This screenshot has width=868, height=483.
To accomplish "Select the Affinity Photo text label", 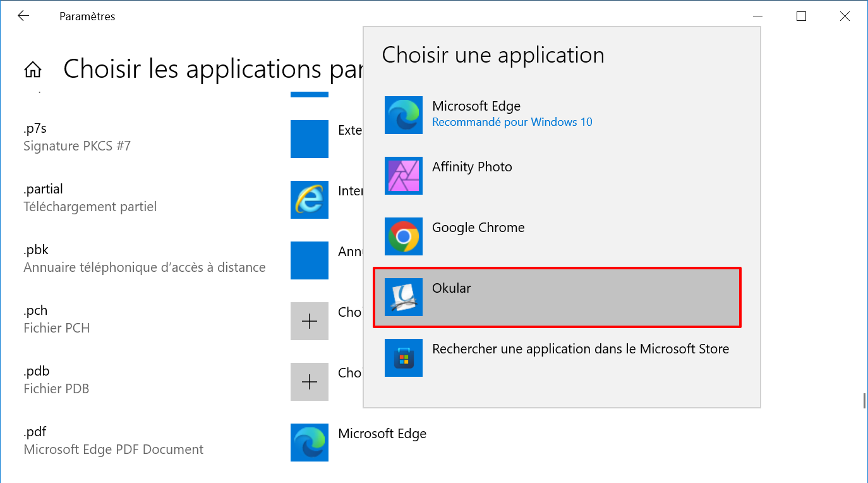I will click(x=472, y=167).
